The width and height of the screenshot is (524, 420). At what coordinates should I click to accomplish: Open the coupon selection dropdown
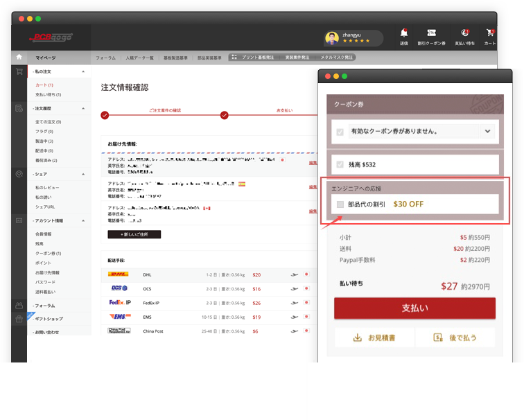coord(487,131)
